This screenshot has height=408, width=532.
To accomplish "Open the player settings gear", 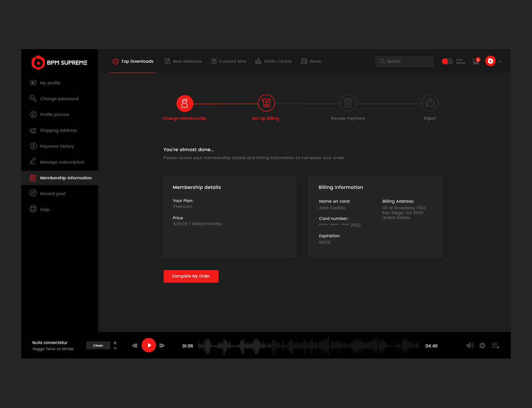I will (x=483, y=345).
